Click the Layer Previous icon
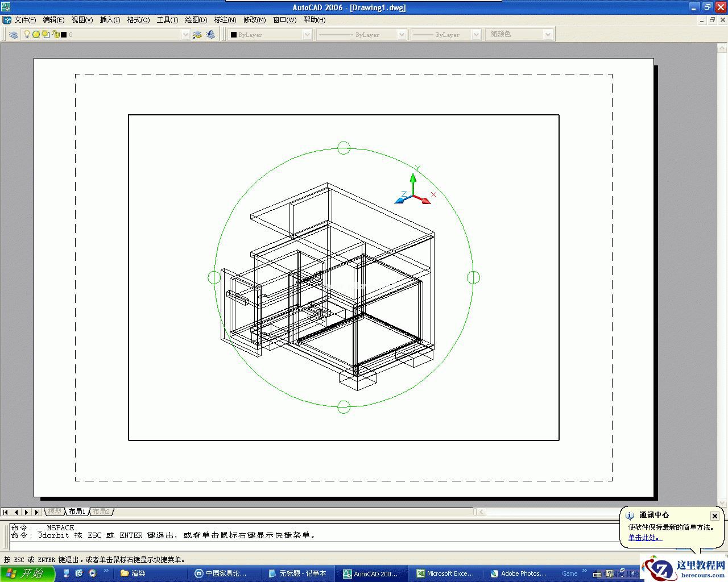This screenshot has width=728, height=582. coord(210,35)
